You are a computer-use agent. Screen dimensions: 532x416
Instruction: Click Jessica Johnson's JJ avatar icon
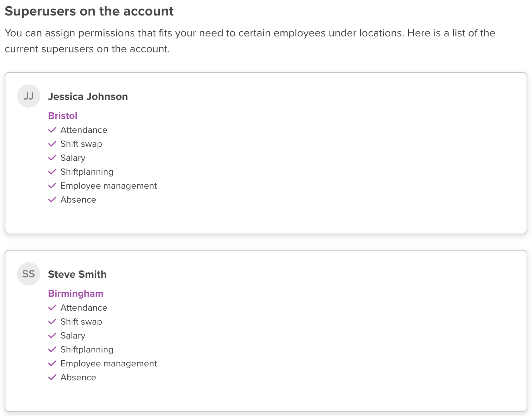(29, 96)
